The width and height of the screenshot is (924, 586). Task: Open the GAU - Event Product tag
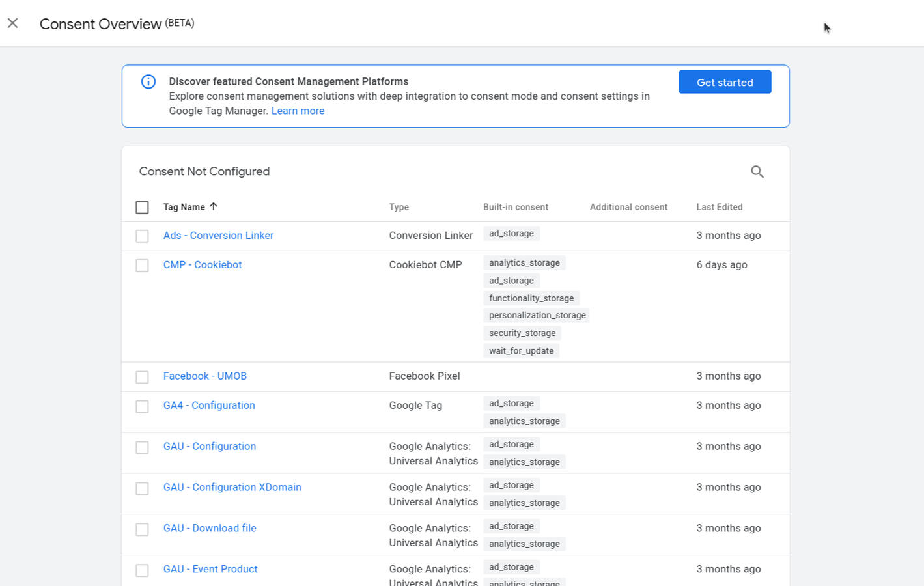(210, 570)
